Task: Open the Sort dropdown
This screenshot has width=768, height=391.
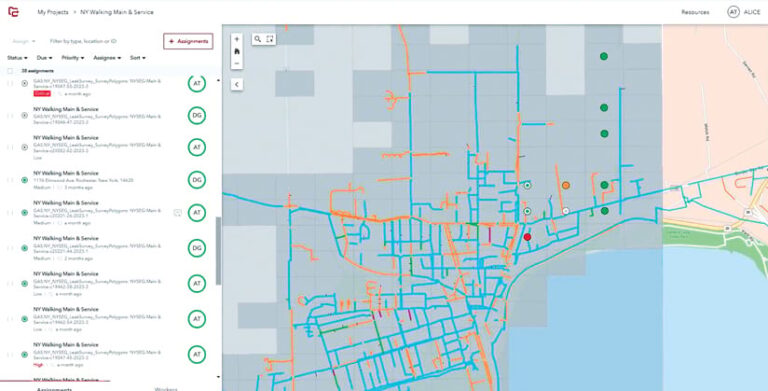Action: [x=137, y=58]
